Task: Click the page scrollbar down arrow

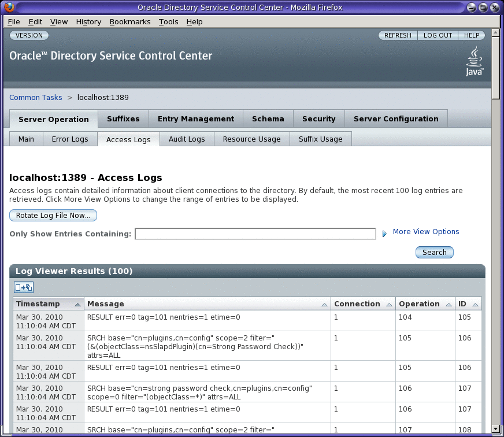Action: [495, 429]
